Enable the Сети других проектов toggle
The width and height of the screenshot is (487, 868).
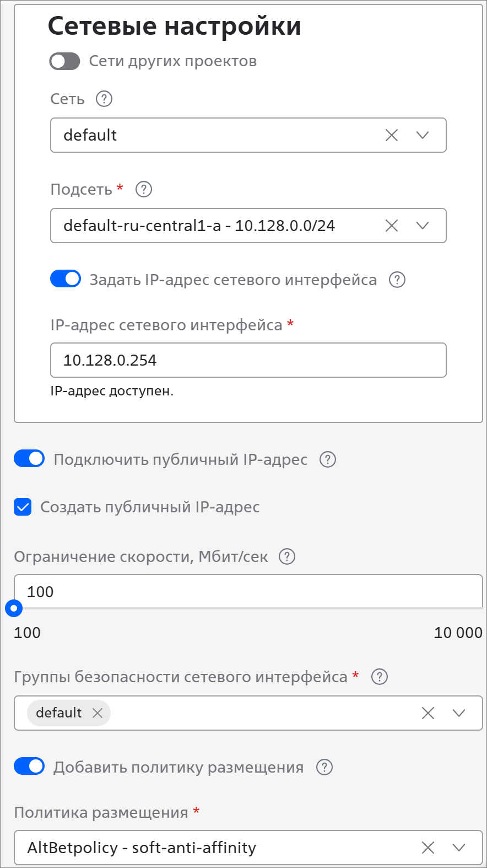coord(65,61)
